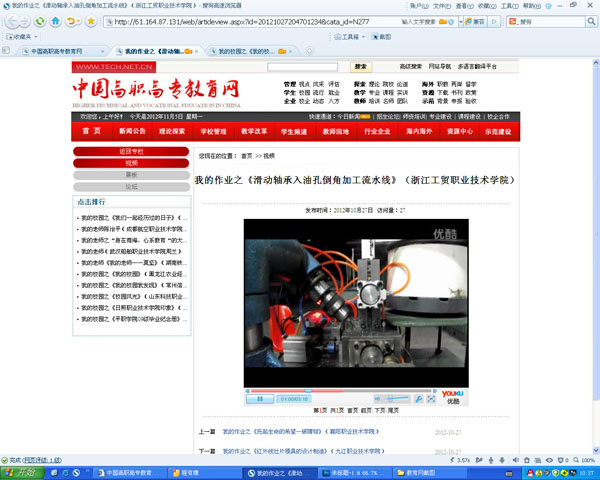The width and height of the screenshot is (600, 480).
Task: Click the search magnifier button at top right
Action: [592, 22]
